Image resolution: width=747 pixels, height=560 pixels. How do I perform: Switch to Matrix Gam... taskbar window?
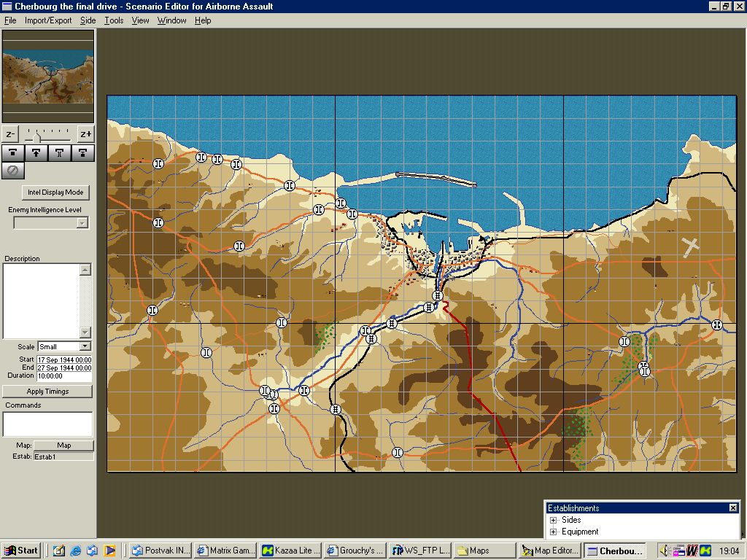point(226,551)
